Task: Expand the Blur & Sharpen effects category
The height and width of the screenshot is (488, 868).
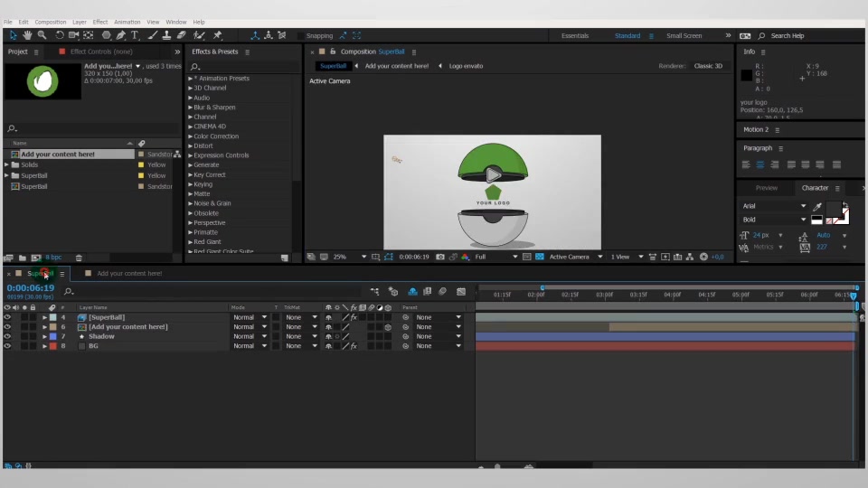Action: [191, 108]
